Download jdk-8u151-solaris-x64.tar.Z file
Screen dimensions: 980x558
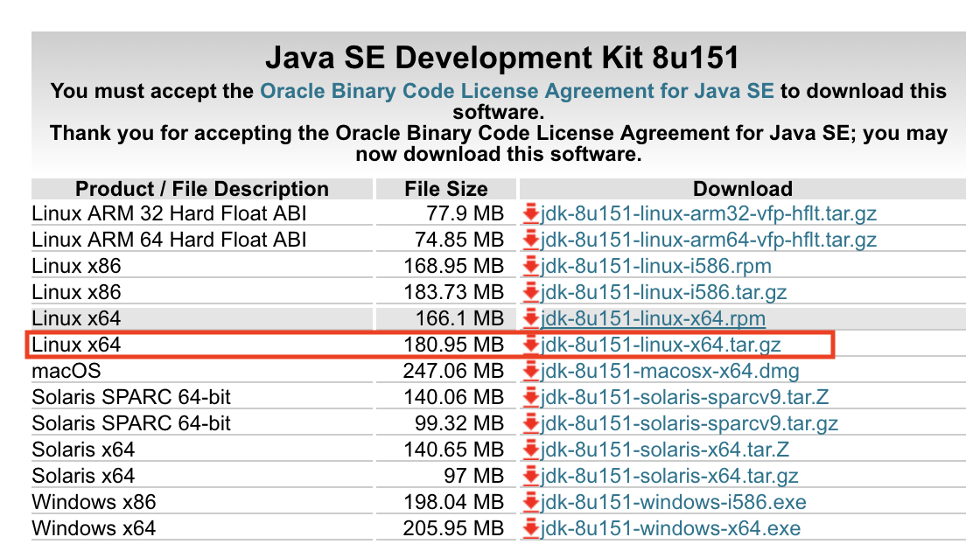pyautogui.click(x=664, y=450)
